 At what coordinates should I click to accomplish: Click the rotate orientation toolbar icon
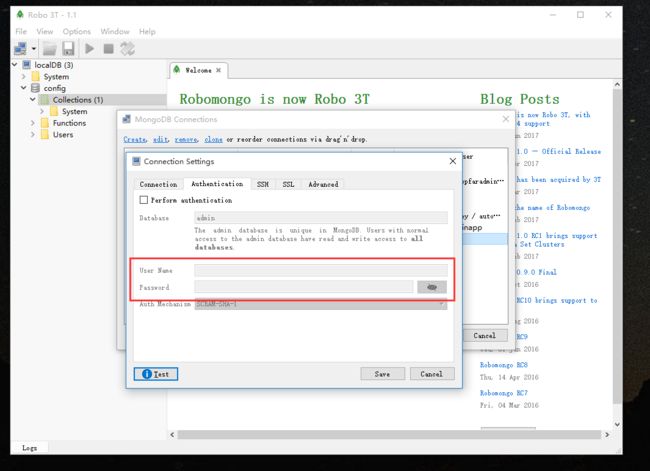[x=127, y=49]
